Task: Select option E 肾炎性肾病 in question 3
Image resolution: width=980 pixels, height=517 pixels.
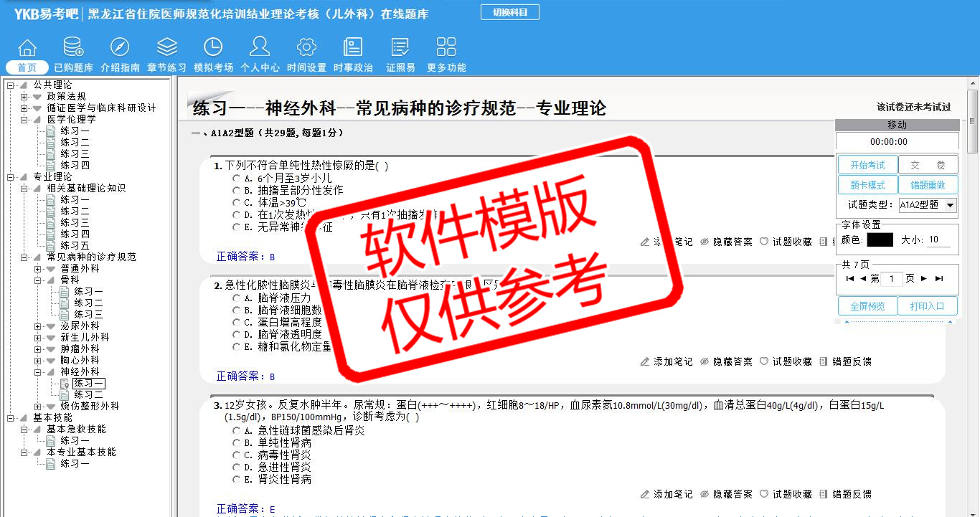Action: pos(236,480)
